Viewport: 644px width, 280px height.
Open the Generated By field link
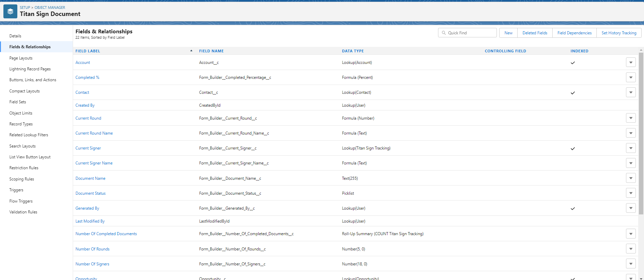click(x=87, y=208)
